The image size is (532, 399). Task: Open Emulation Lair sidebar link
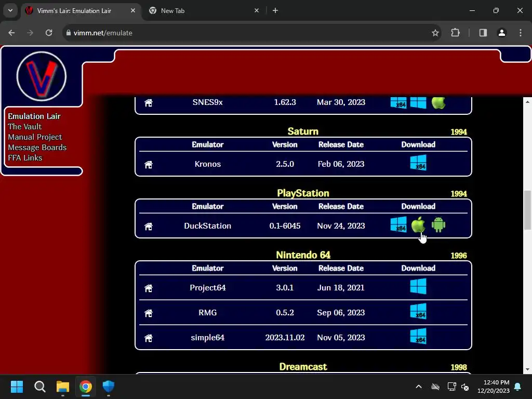coord(34,116)
